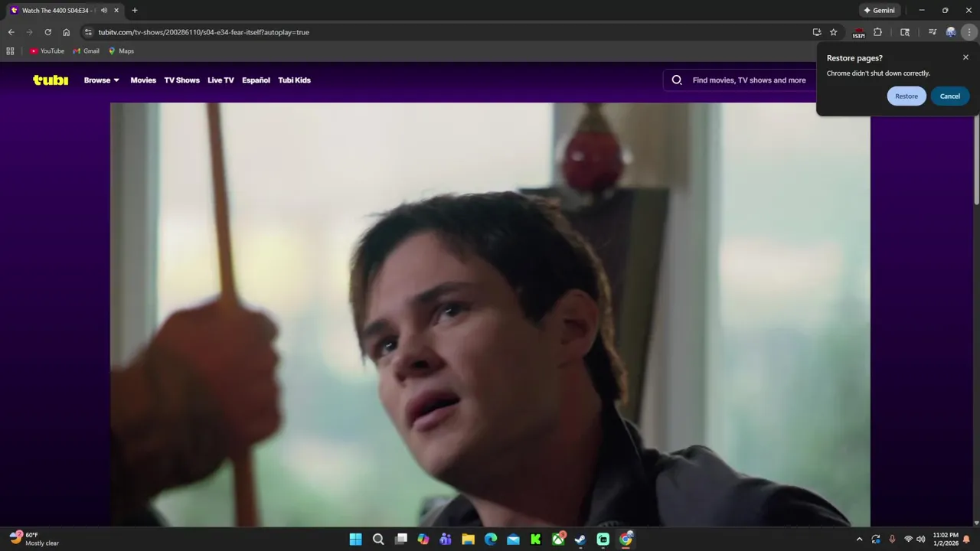The width and height of the screenshot is (980, 551).
Task: Open the green K app on taskbar
Action: tap(536, 540)
